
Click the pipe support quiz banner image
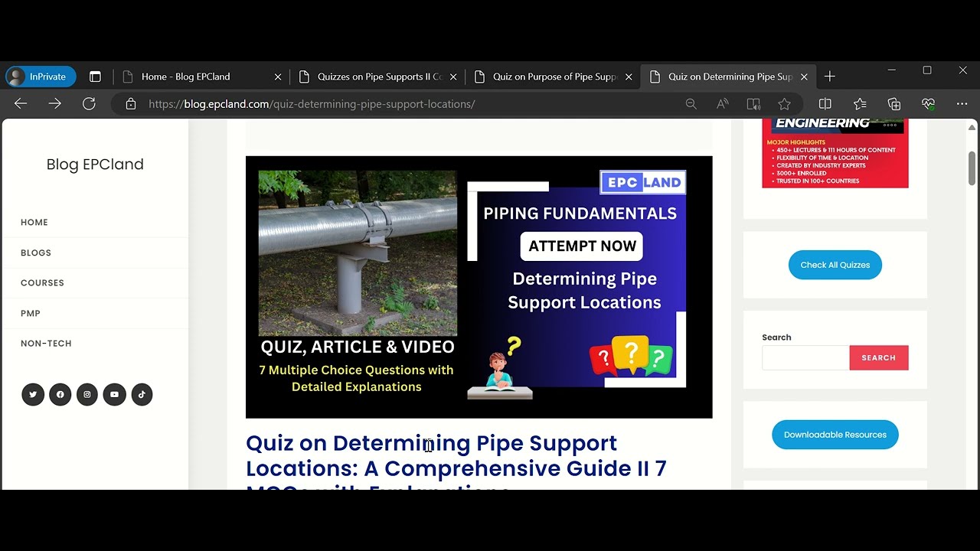coord(479,287)
